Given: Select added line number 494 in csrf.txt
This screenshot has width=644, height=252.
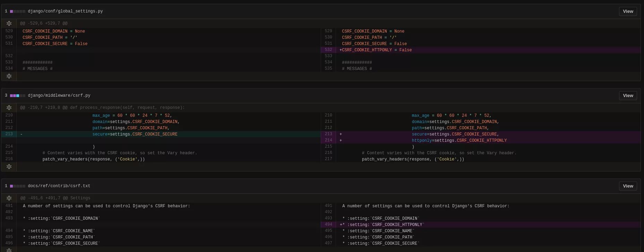Looking at the screenshot, I should 328,225.
